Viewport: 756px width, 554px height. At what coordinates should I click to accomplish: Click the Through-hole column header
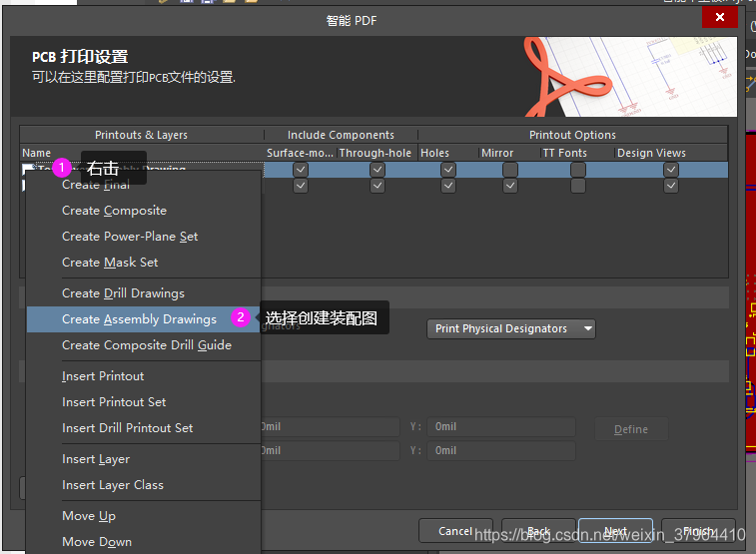(376, 153)
